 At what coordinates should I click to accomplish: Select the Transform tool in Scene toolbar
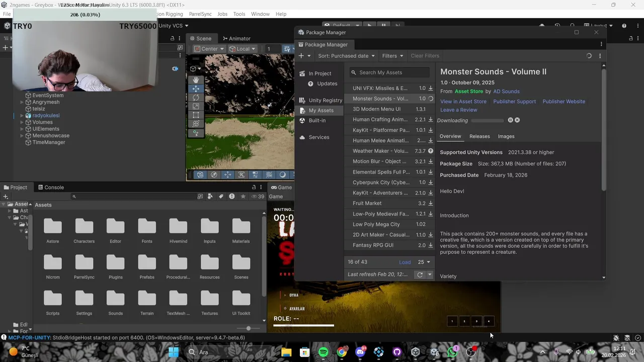click(x=196, y=124)
